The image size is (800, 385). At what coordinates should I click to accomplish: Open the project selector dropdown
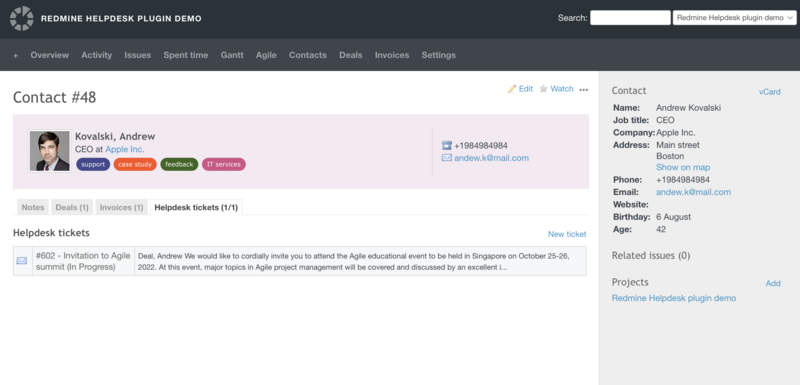735,18
